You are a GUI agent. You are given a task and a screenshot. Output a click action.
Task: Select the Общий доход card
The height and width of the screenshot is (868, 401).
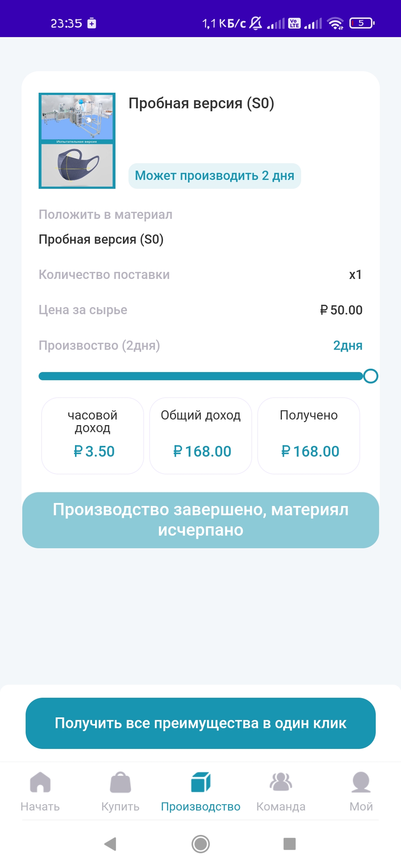200,436
